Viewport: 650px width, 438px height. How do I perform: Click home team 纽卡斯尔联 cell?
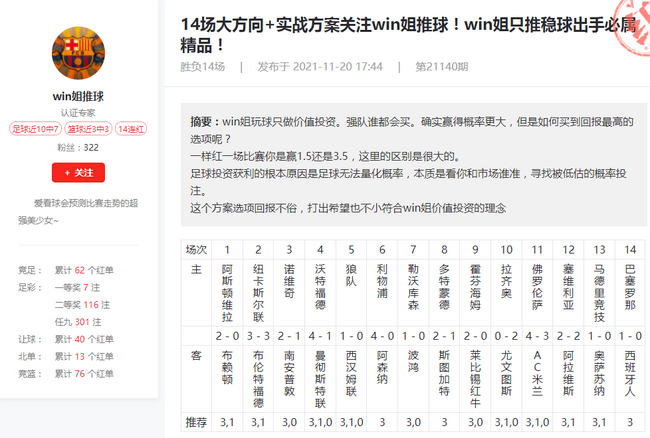tap(258, 293)
